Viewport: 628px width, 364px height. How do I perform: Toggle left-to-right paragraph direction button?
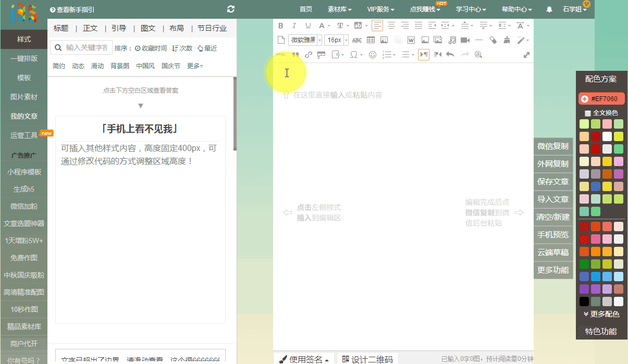click(424, 55)
